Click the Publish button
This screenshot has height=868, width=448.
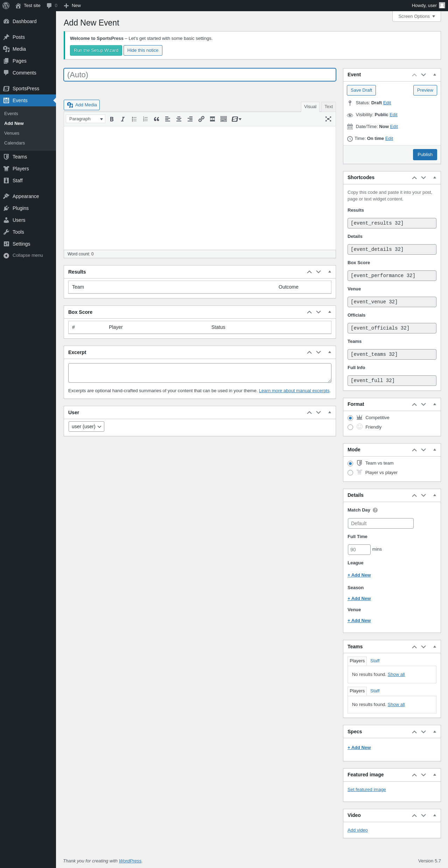(x=425, y=155)
